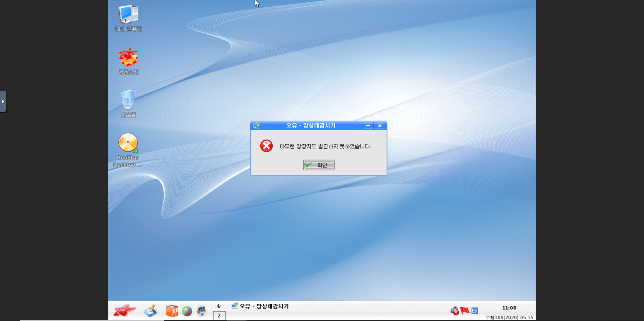Open the Red Star start menu

124,311
